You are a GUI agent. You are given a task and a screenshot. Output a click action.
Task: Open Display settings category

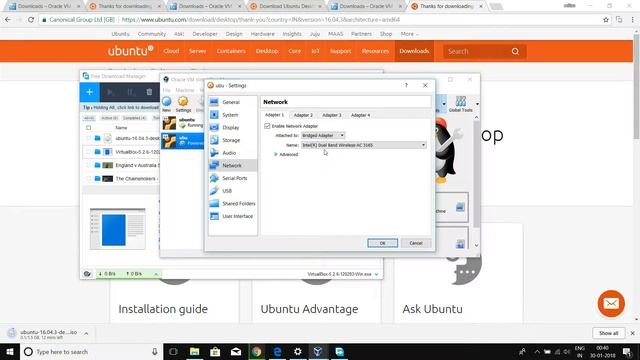[230, 128]
